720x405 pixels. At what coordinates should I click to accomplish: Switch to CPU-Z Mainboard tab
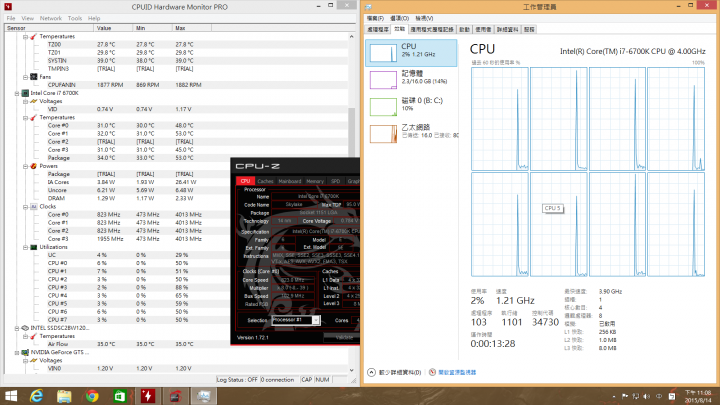(290, 181)
